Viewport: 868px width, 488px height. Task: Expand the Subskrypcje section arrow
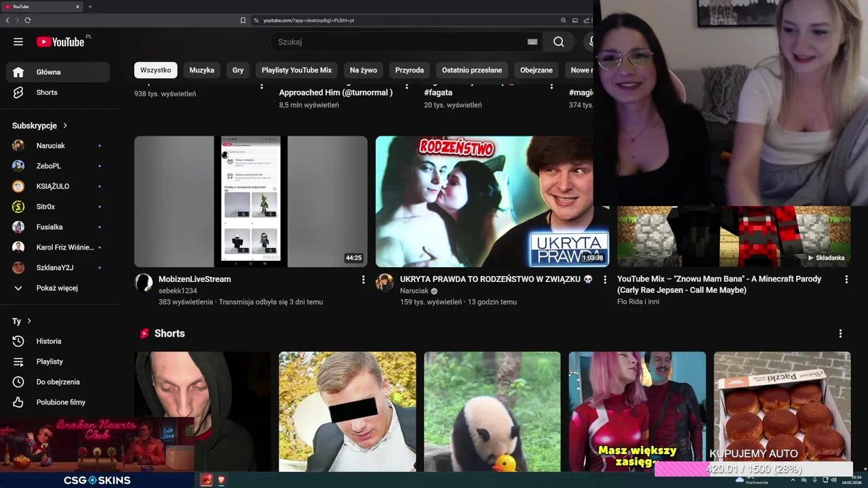tap(65, 125)
